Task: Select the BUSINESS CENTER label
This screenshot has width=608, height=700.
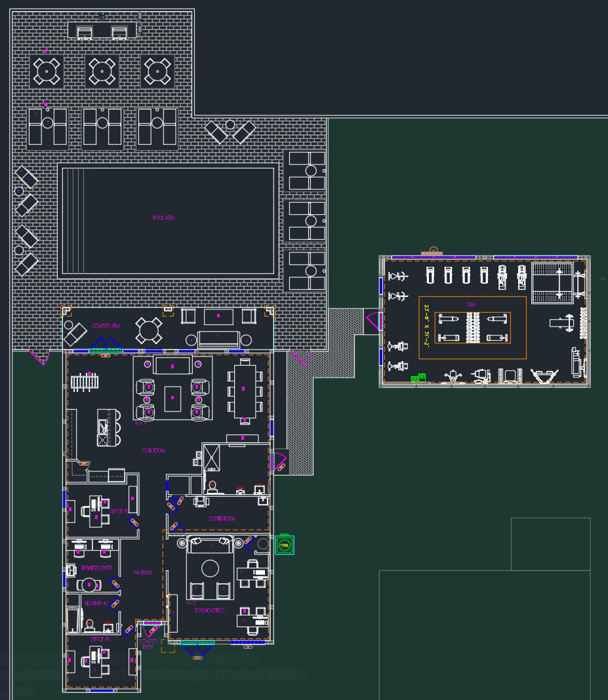Action: click(x=96, y=568)
